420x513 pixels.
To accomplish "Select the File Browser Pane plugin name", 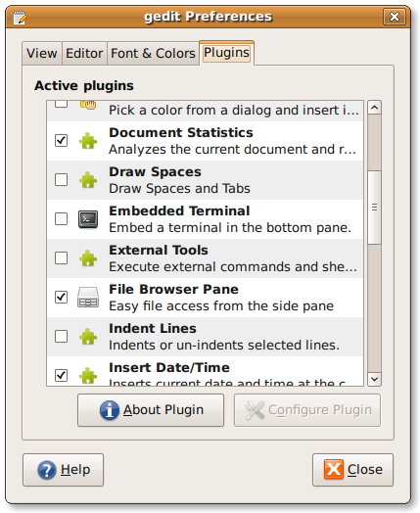I will 173,289.
